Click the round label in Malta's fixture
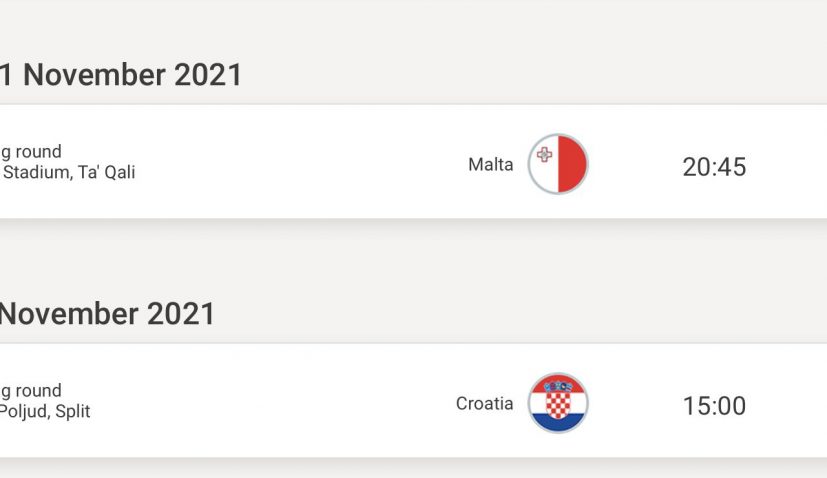Image resolution: width=827 pixels, height=478 pixels. [x=31, y=152]
